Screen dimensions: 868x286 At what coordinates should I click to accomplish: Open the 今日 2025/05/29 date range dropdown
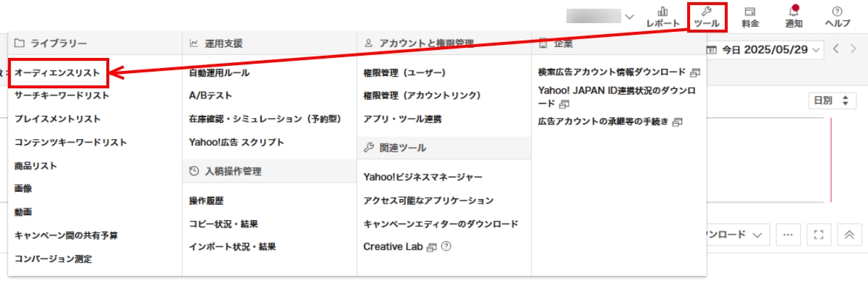click(x=765, y=50)
